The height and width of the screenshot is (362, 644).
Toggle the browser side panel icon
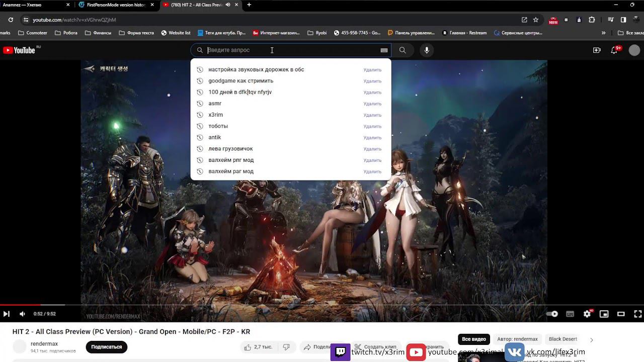623,20
